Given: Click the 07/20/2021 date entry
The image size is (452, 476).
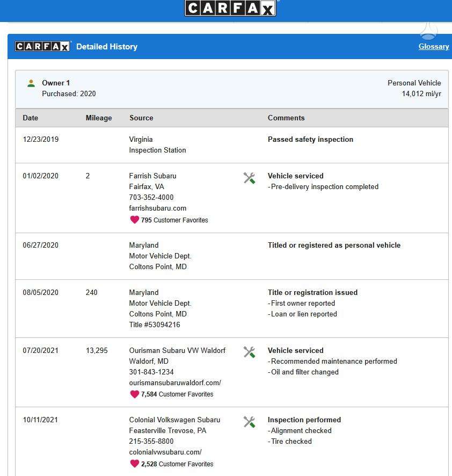Looking at the screenshot, I should pyautogui.click(x=41, y=350).
